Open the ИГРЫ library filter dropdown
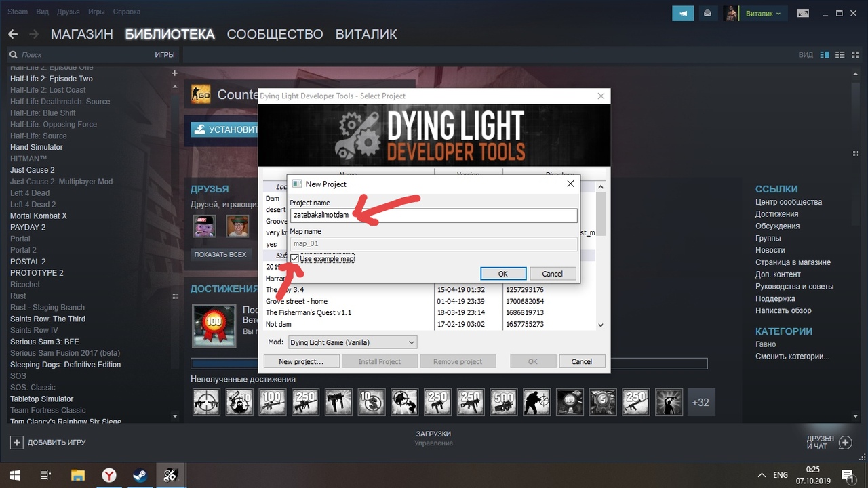868x488 pixels. 164,54
